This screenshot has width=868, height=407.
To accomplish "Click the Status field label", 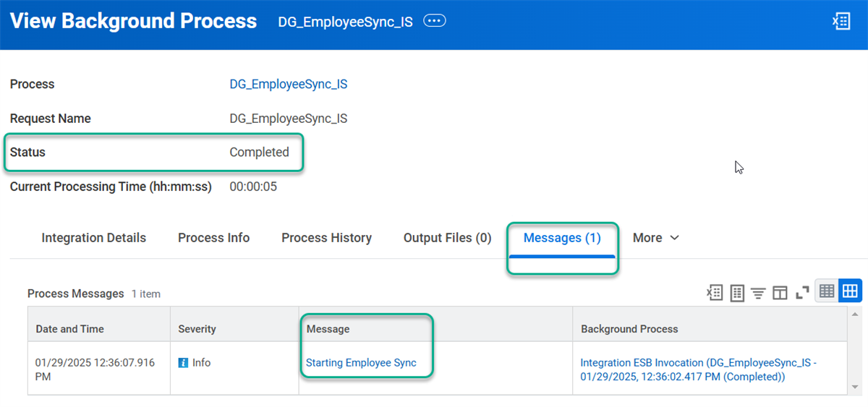I will click(27, 152).
